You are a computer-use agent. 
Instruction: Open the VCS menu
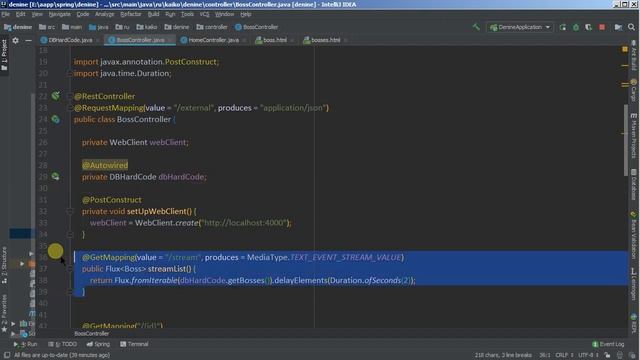204,14
